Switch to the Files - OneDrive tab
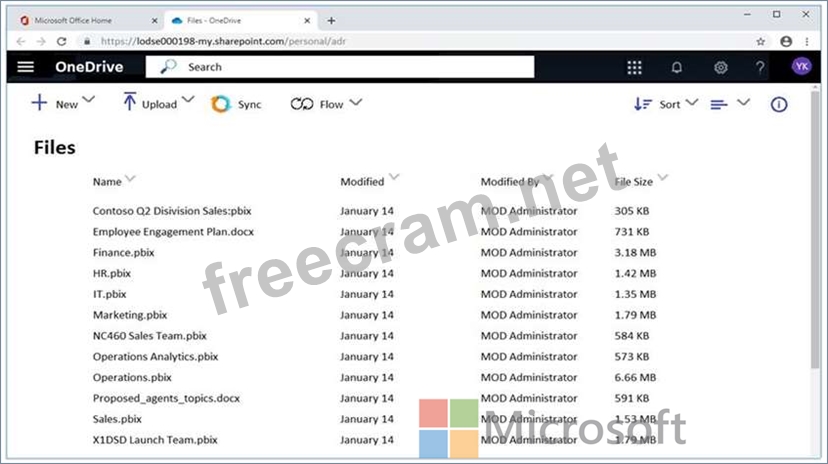Screen dimensions: 828x464 (242, 21)
